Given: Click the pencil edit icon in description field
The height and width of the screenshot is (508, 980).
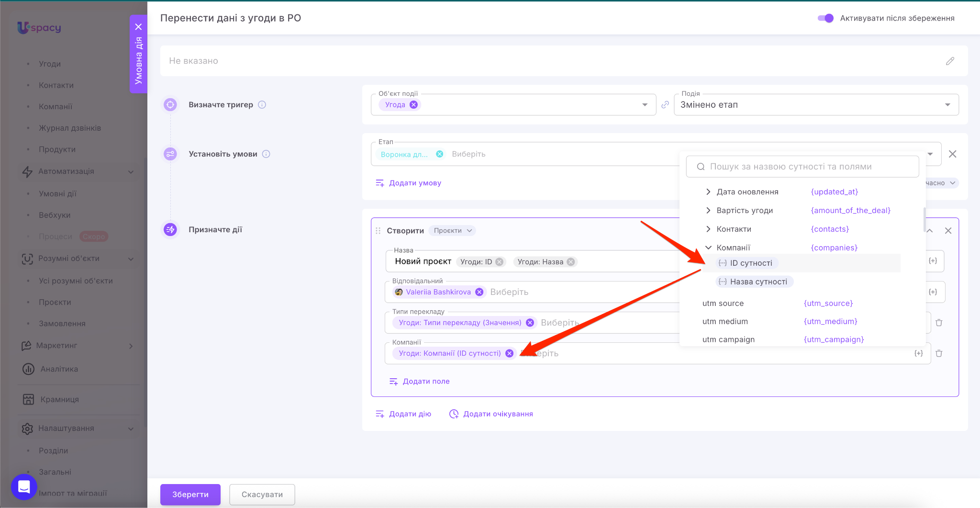Looking at the screenshot, I should pos(950,61).
